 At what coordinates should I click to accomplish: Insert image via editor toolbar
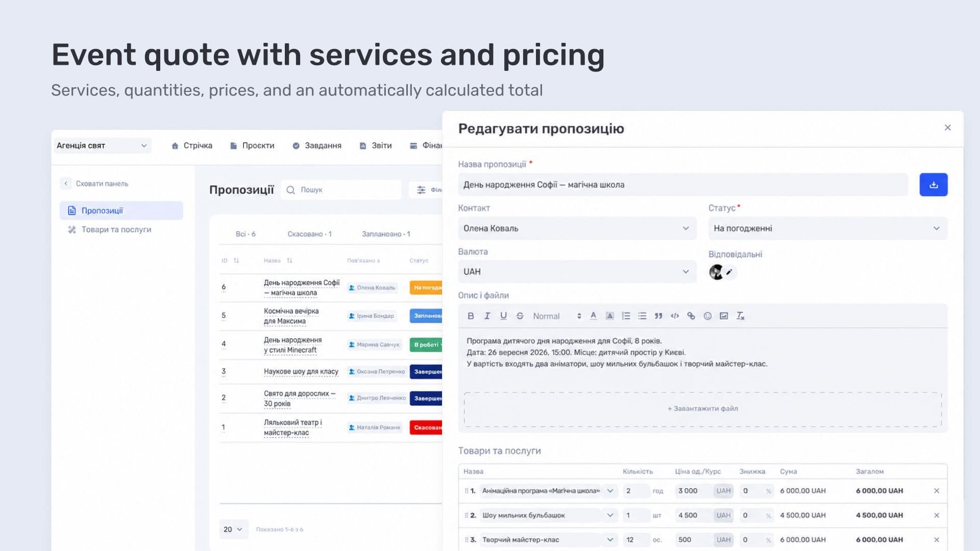click(724, 316)
